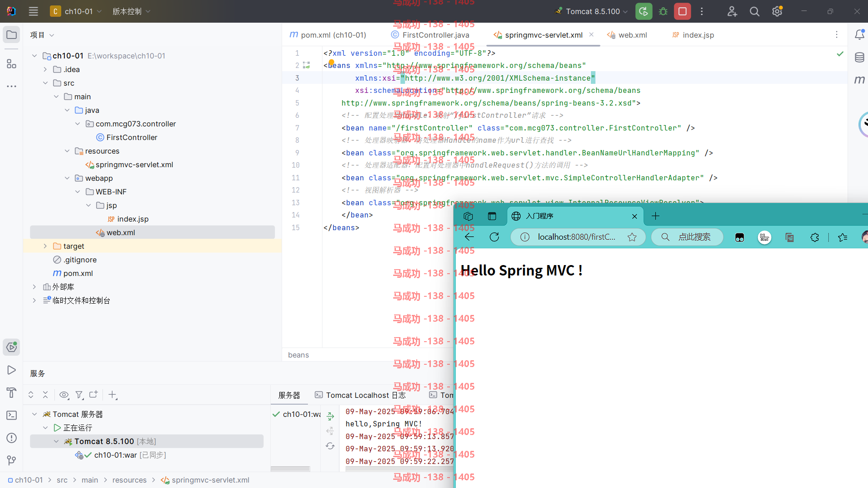
Task: Open the Git tool window icon
Action: tap(12, 460)
